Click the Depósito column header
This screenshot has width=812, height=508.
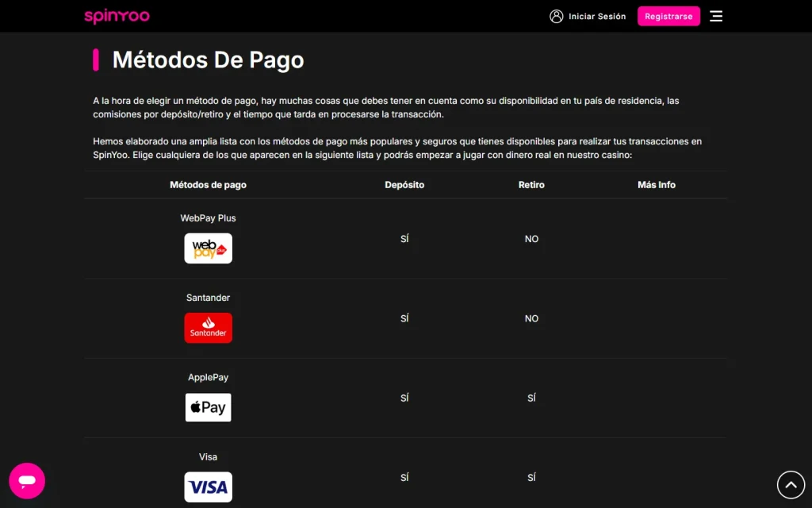point(404,184)
